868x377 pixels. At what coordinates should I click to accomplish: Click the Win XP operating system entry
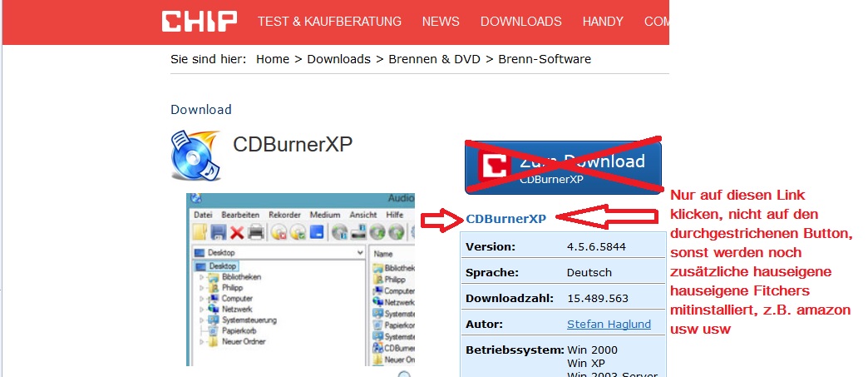tap(587, 364)
